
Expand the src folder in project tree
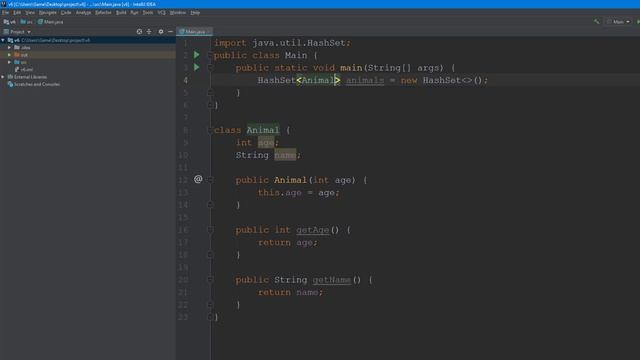tap(9, 62)
